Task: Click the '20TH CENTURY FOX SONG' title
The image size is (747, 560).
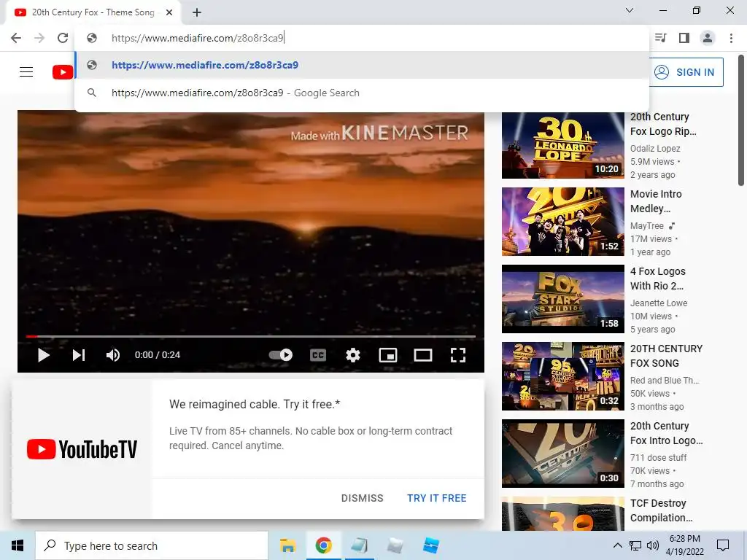Action: point(667,356)
